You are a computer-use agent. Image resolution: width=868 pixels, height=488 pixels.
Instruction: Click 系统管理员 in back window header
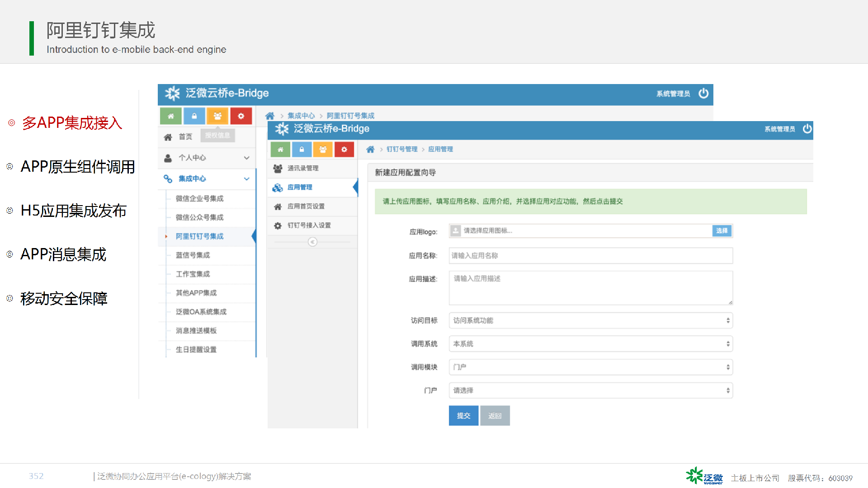(673, 94)
